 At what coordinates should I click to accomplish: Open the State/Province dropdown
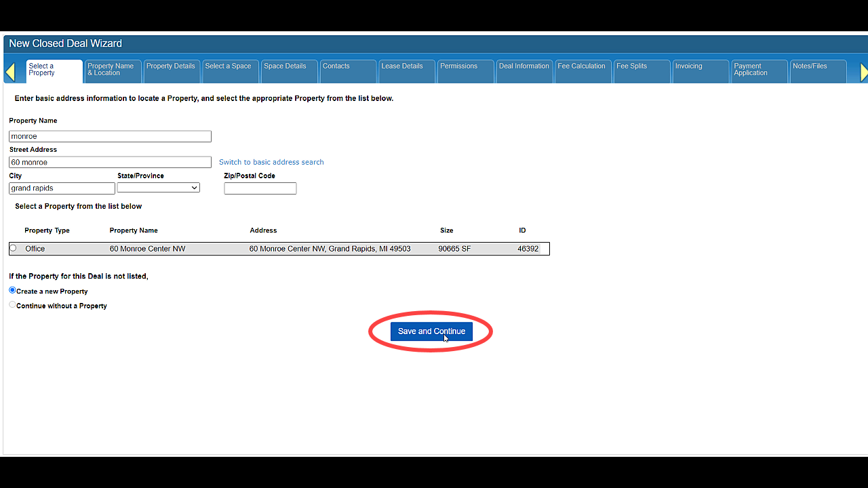coord(158,188)
